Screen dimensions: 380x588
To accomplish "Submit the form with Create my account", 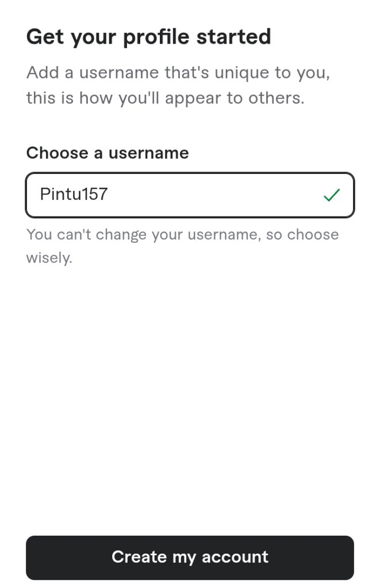I will coord(190,557).
